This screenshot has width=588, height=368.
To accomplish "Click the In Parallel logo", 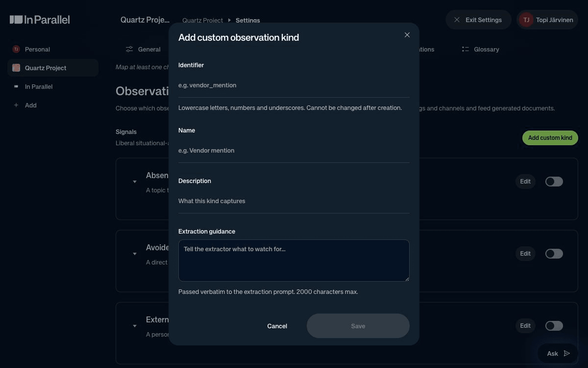I will [x=40, y=20].
